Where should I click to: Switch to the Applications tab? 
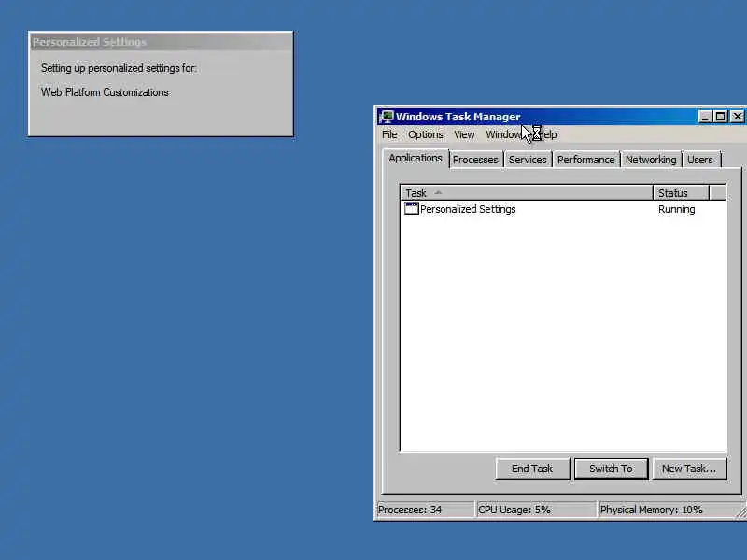pos(416,158)
